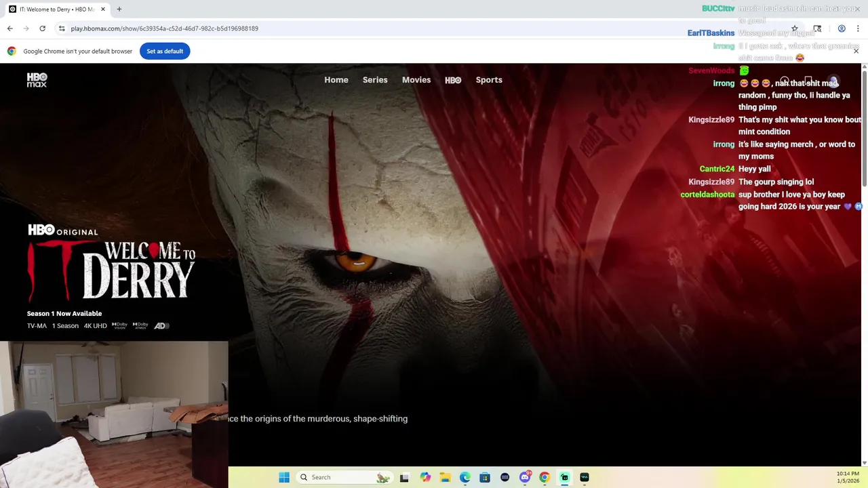The image size is (868, 488).
Task: Click the Dolby Vision badge
Action: click(120, 326)
